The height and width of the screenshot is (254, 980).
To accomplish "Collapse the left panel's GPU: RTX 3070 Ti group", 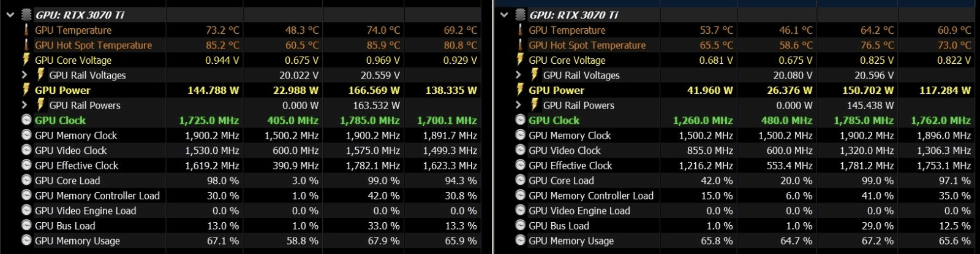I will click(10, 15).
